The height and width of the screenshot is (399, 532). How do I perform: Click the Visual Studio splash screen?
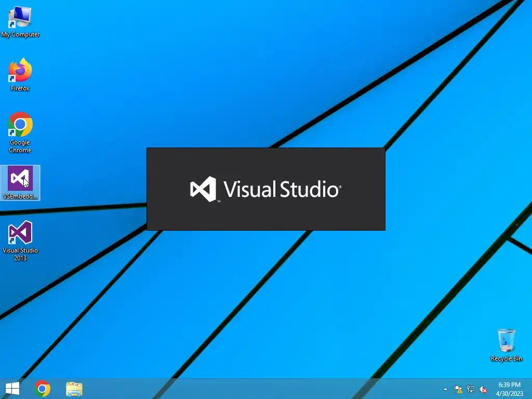click(266, 189)
